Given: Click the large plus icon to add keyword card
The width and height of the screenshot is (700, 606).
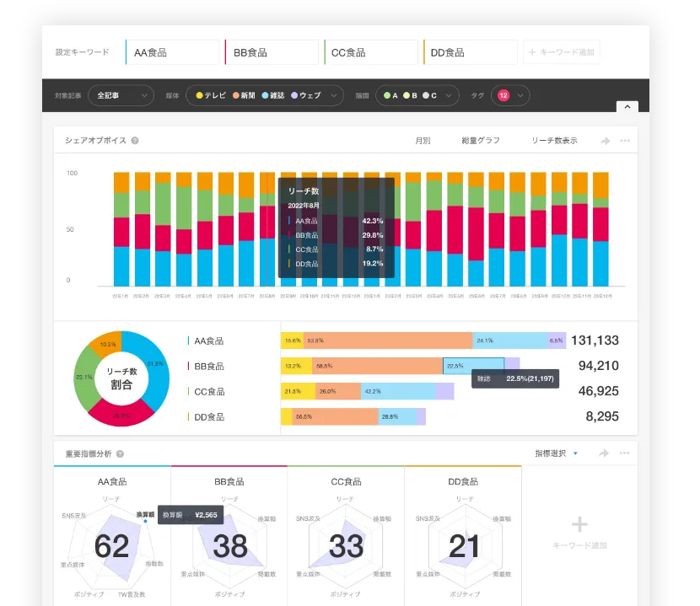Looking at the screenshot, I should 579,525.
